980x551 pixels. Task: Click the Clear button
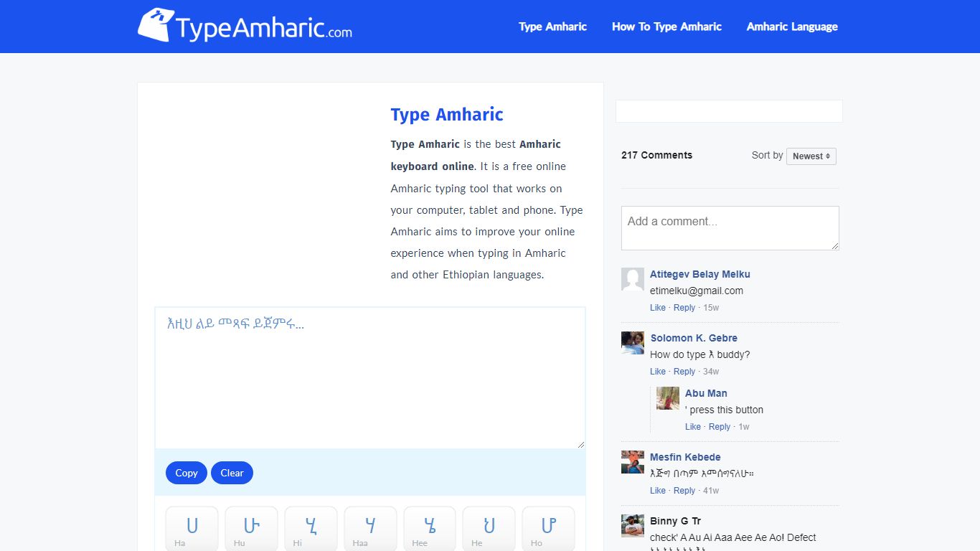point(232,473)
